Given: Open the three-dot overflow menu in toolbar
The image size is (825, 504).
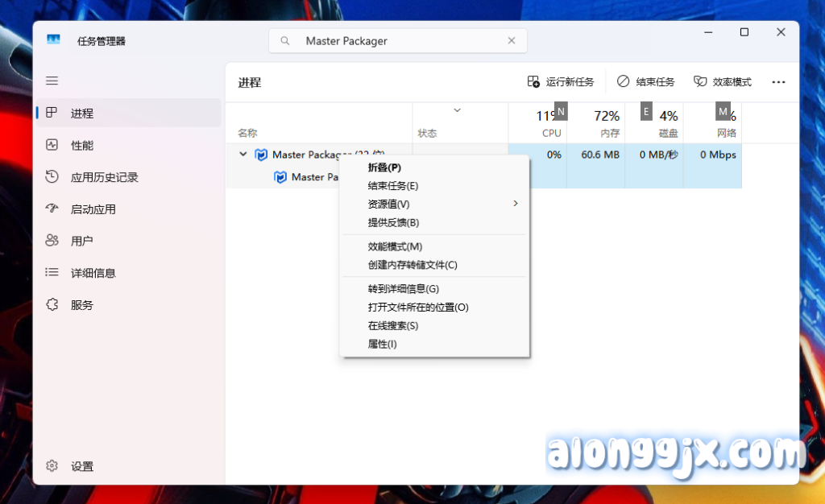Looking at the screenshot, I should (x=778, y=81).
